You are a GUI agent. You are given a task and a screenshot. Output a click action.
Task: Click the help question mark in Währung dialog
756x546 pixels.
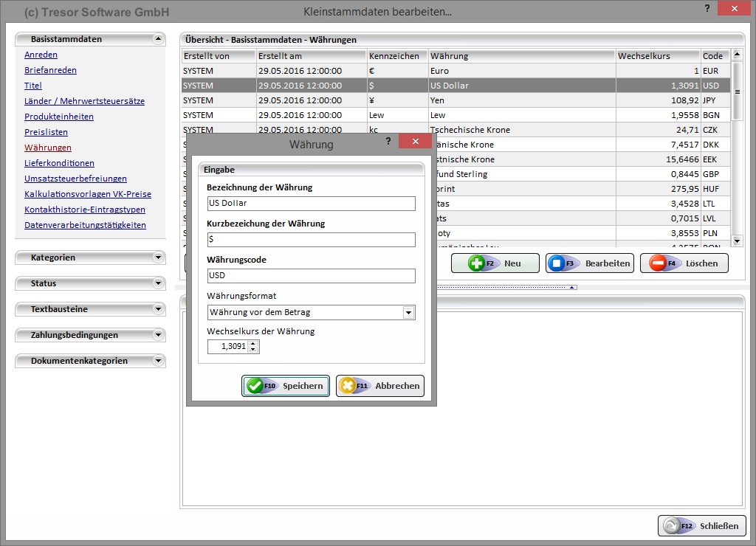click(388, 141)
